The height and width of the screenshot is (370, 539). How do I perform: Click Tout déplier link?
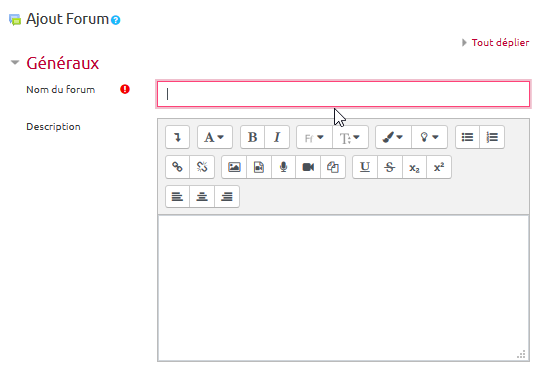pos(500,43)
